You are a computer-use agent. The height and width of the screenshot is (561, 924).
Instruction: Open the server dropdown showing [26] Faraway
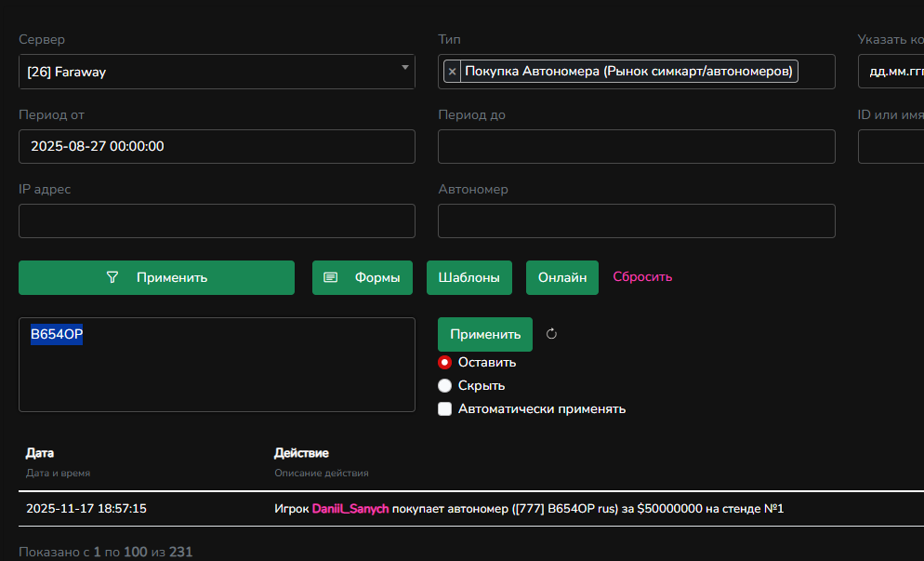[217, 72]
